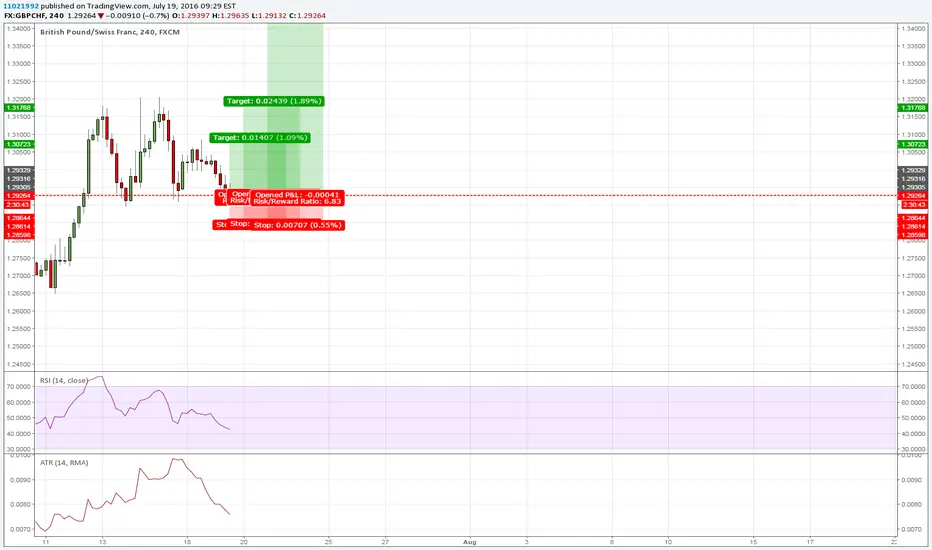The width and height of the screenshot is (932, 550).
Task: Click the RSI (14, close) indicator label
Action: 64,381
